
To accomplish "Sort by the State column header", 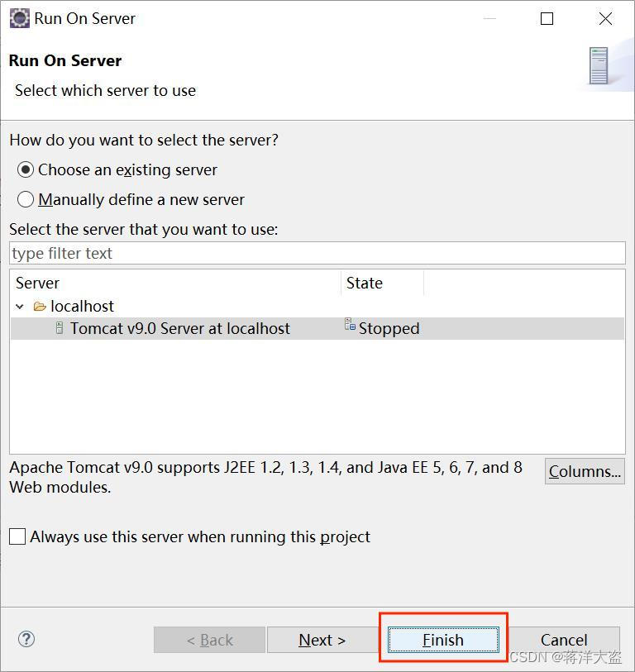I will [x=382, y=283].
